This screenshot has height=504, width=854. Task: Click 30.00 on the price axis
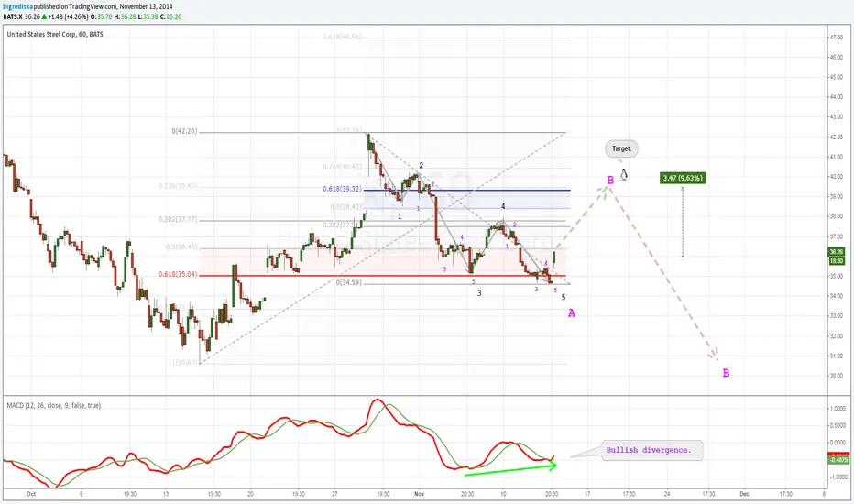point(836,376)
